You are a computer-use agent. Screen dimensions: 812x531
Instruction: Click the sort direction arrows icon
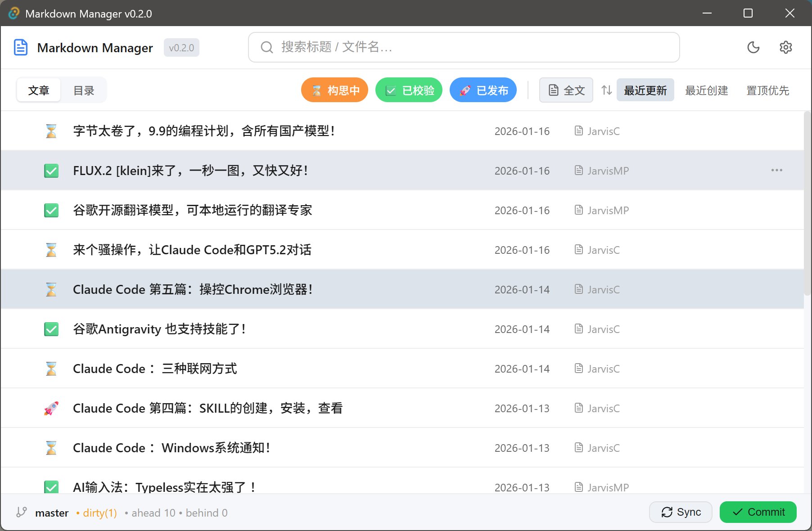[606, 90]
